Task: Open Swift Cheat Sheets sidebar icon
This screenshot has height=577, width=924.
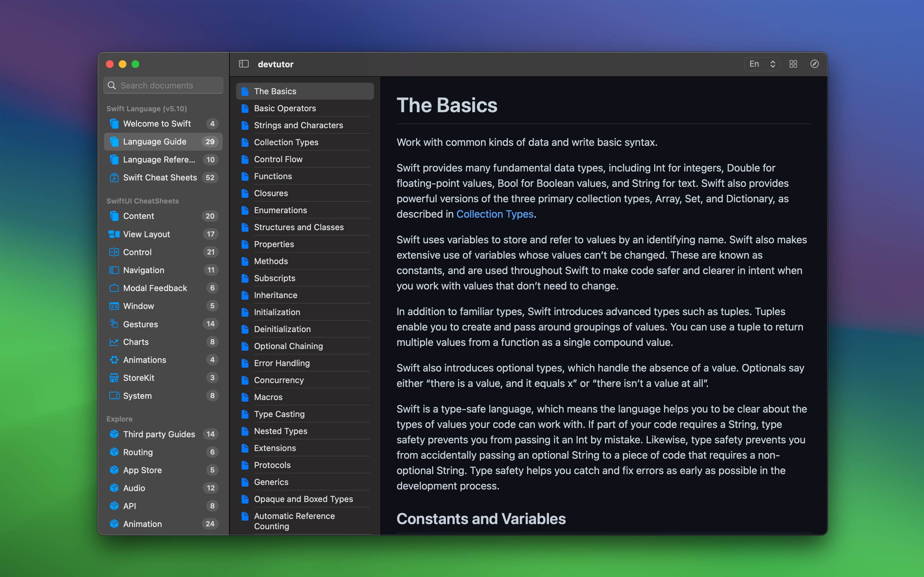Action: tap(114, 178)
